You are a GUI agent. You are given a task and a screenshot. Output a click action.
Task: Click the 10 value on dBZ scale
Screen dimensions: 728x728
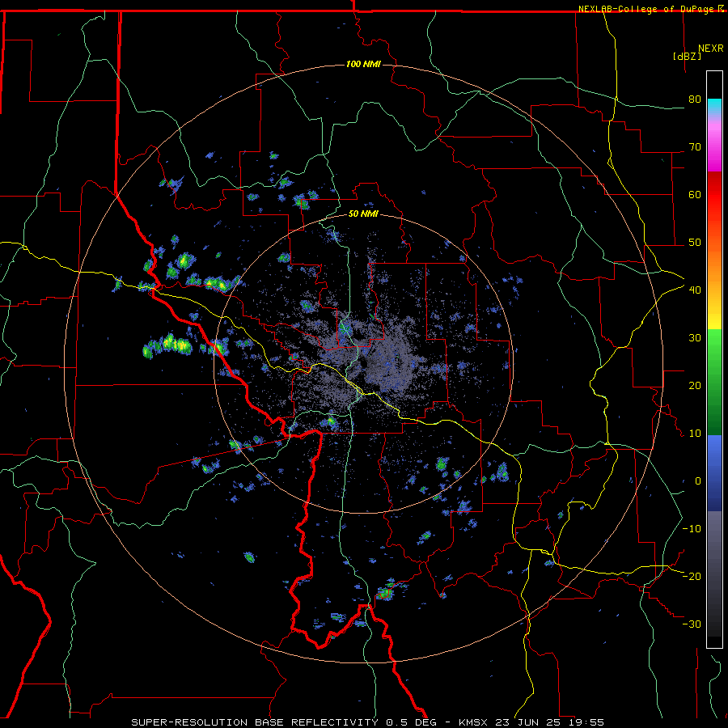click(695, 434)
